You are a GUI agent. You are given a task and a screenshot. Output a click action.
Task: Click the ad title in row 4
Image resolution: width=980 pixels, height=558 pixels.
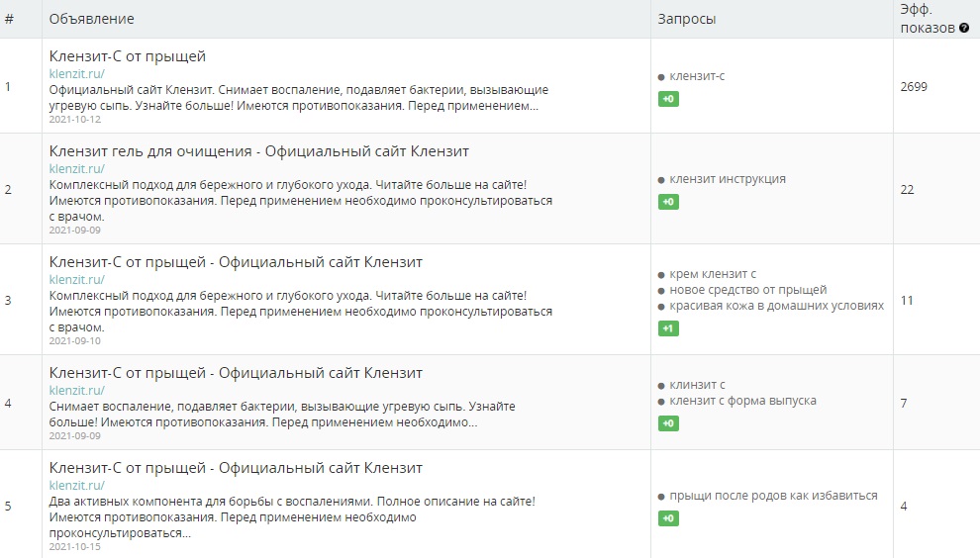pyautogui.click(x=236, y=372)
